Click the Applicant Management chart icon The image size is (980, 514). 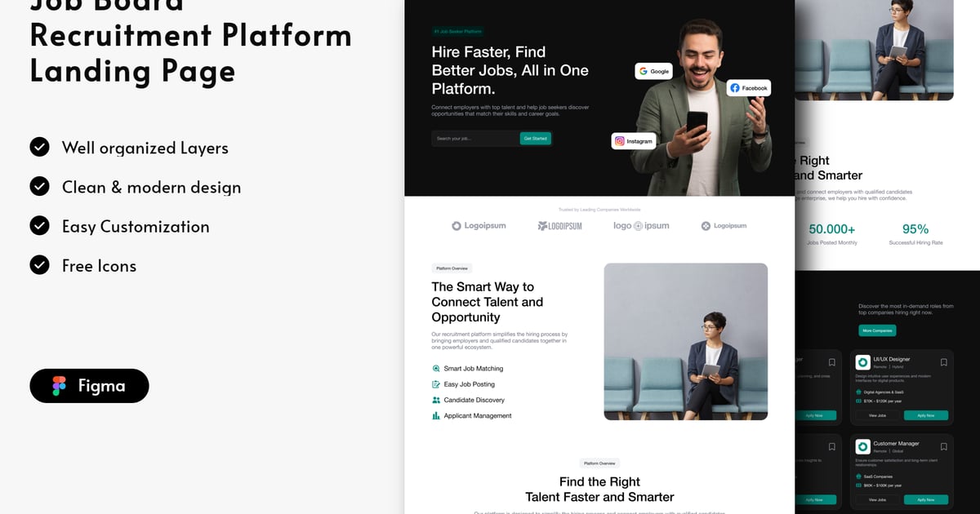[x=436, y=416]
